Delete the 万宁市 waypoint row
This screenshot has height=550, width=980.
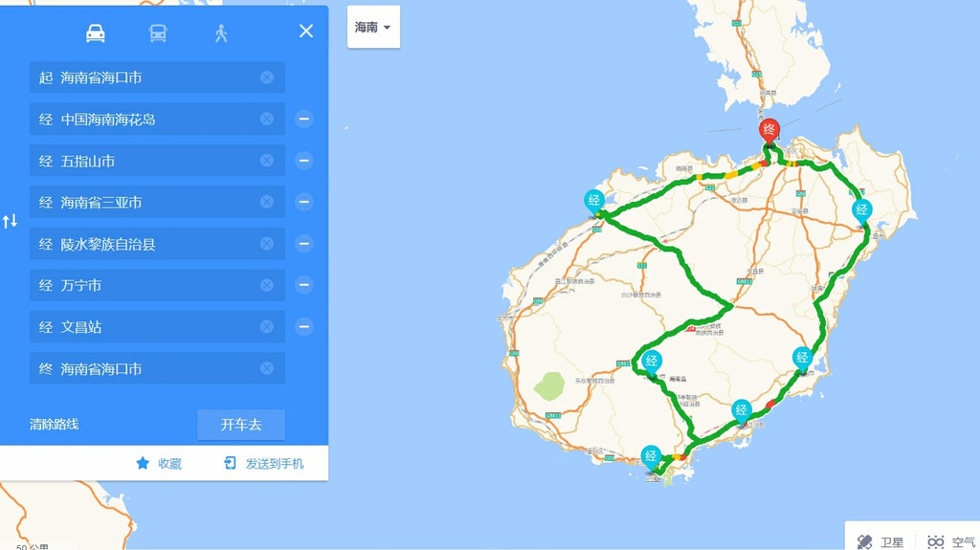coord(303,285)
